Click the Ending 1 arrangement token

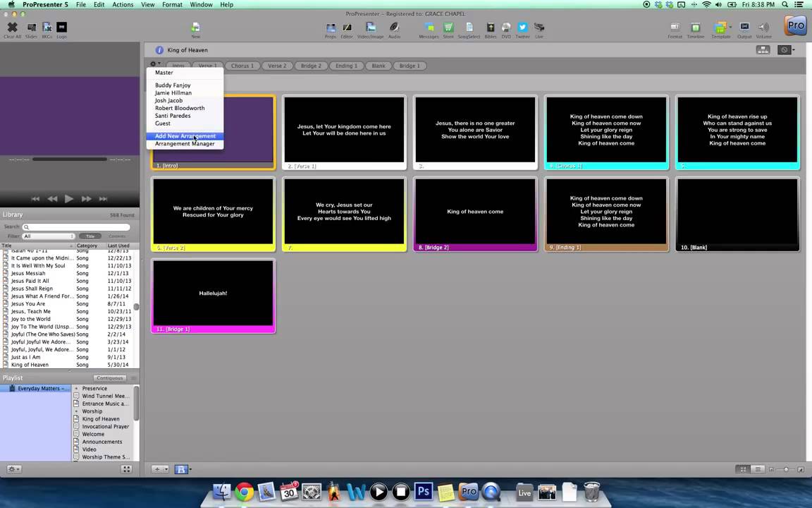tap(347, 66)
